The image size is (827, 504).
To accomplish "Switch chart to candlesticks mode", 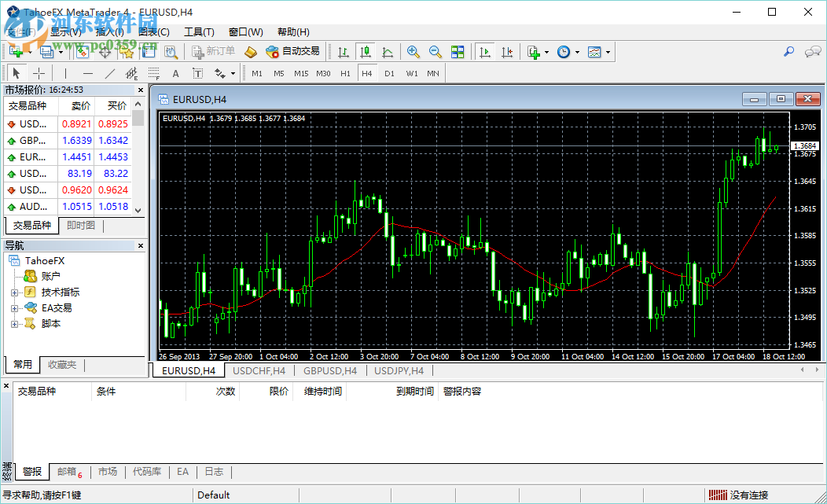I will [x=366, y=52].
